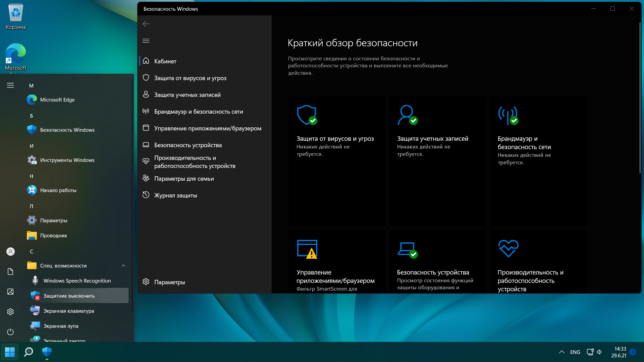Open the virus protection shield tile

click(307, 115)
